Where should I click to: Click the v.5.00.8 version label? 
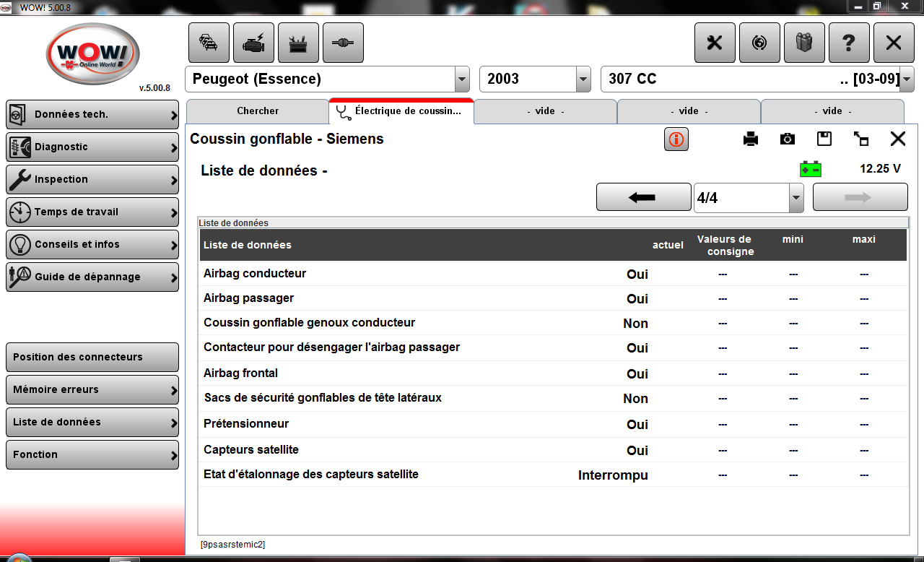[154, 88]
